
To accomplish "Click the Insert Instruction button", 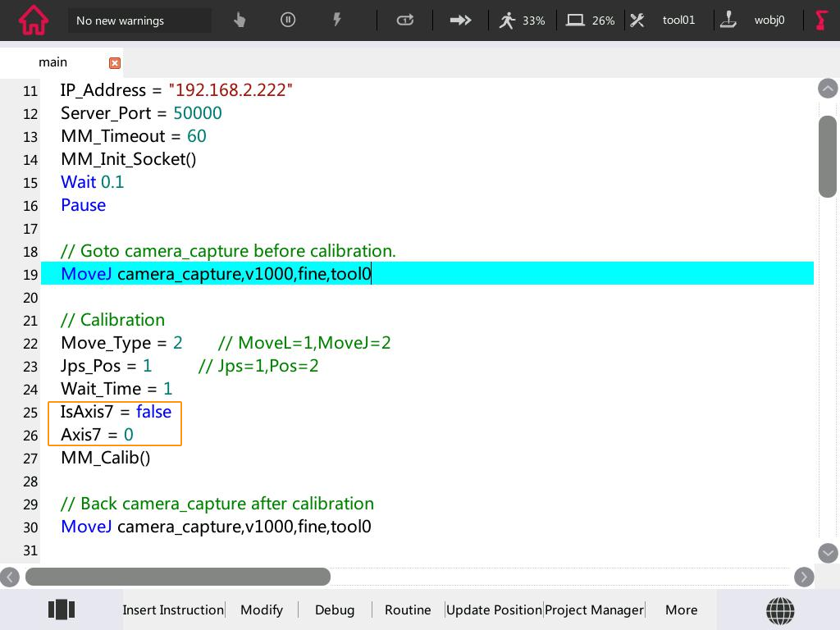I will tap(173, 609).
